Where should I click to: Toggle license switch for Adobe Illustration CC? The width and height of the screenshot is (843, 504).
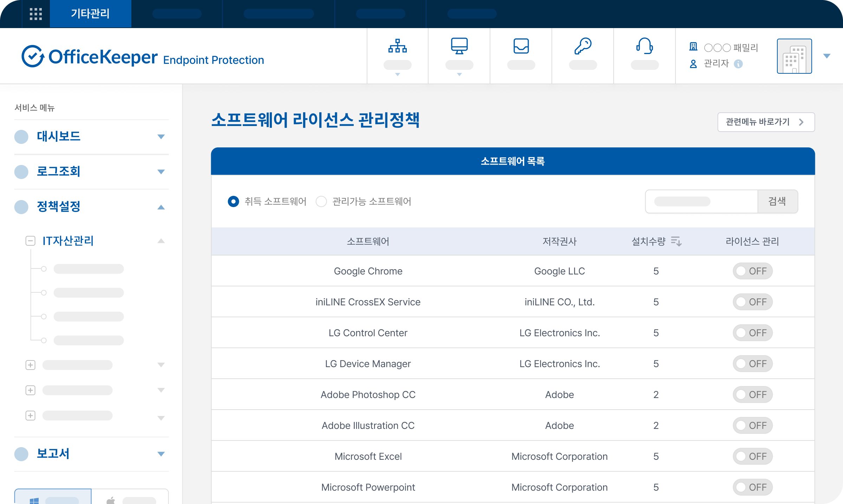click(x=752, y=425)
